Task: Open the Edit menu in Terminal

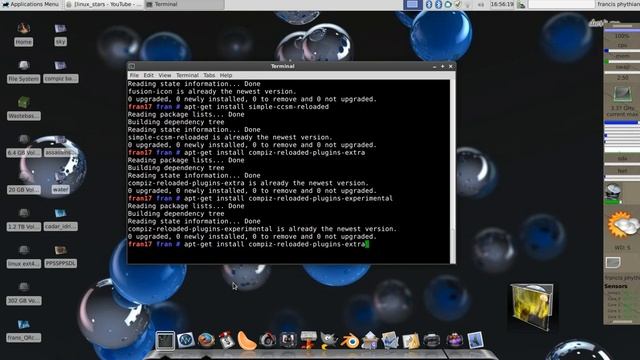Action: [149, 75]
